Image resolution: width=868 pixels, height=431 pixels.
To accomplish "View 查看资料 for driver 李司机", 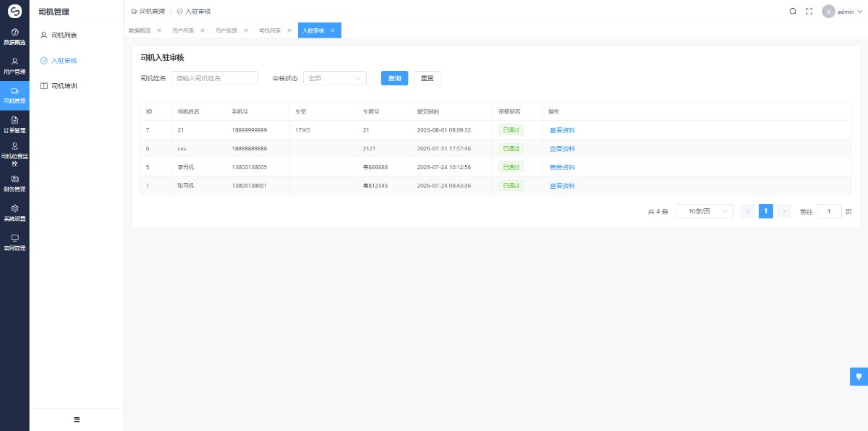I will (562, 167).
